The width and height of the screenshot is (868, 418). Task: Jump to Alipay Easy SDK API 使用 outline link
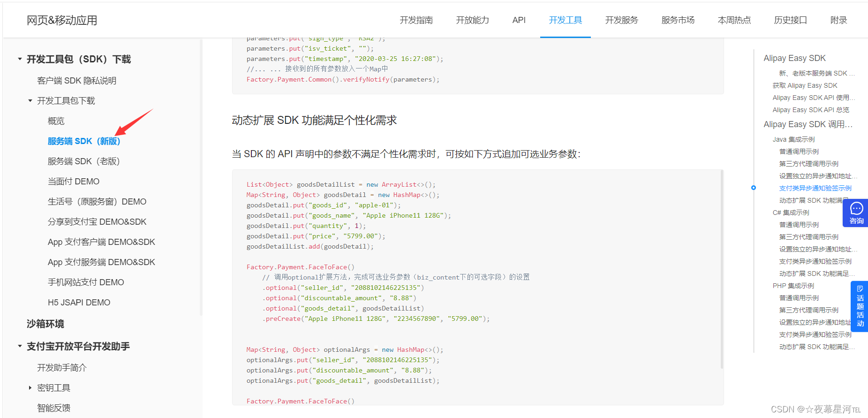pos(814,98)
